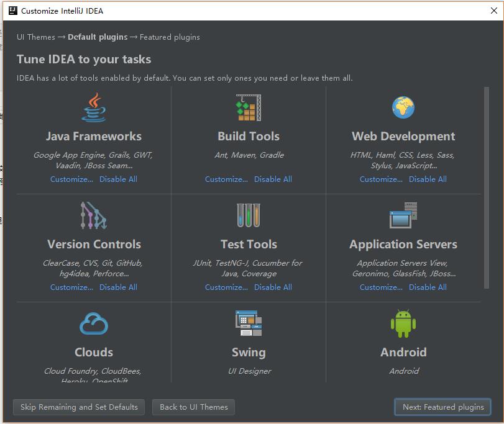Viewport: 504px width, 424px height.
Task: Click the IntelliJ IDEA logo in title bar
Action: 13,11
